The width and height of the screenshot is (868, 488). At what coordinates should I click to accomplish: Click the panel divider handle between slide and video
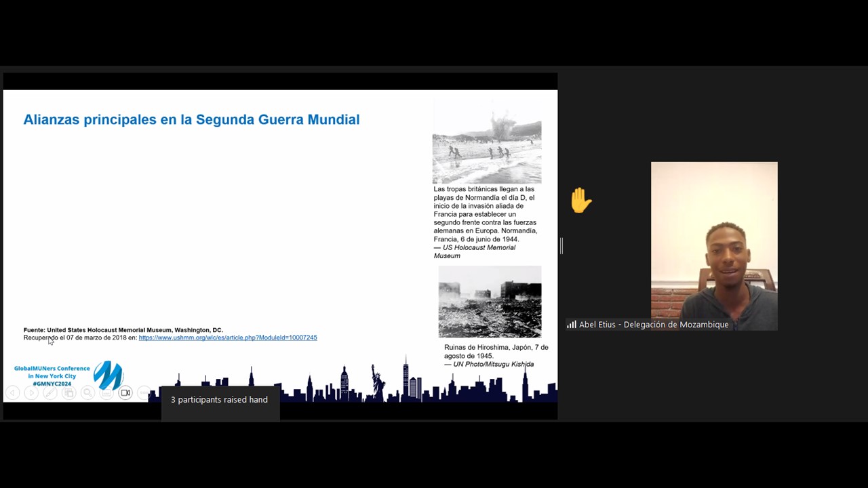pyautogui.click(x=561, y=245)
